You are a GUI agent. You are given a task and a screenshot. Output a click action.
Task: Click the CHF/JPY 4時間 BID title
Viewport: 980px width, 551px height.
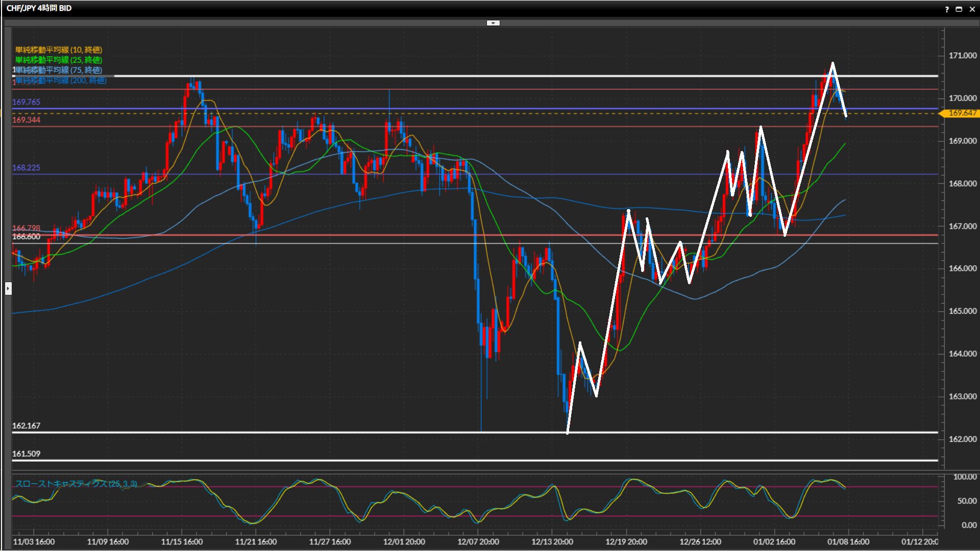coord(39,8)
